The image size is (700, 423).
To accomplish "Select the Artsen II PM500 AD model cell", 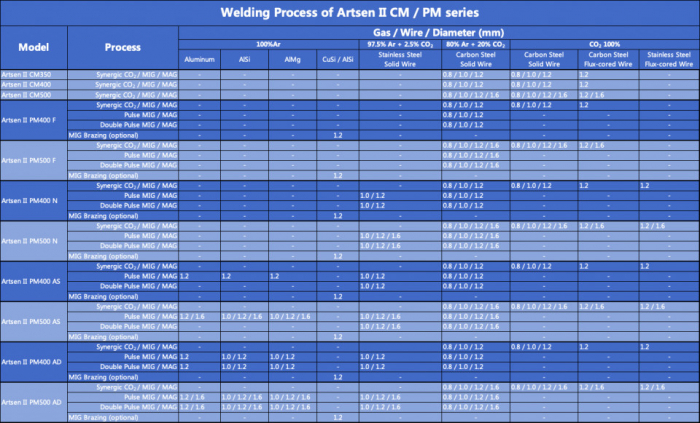I will (34, 402).
